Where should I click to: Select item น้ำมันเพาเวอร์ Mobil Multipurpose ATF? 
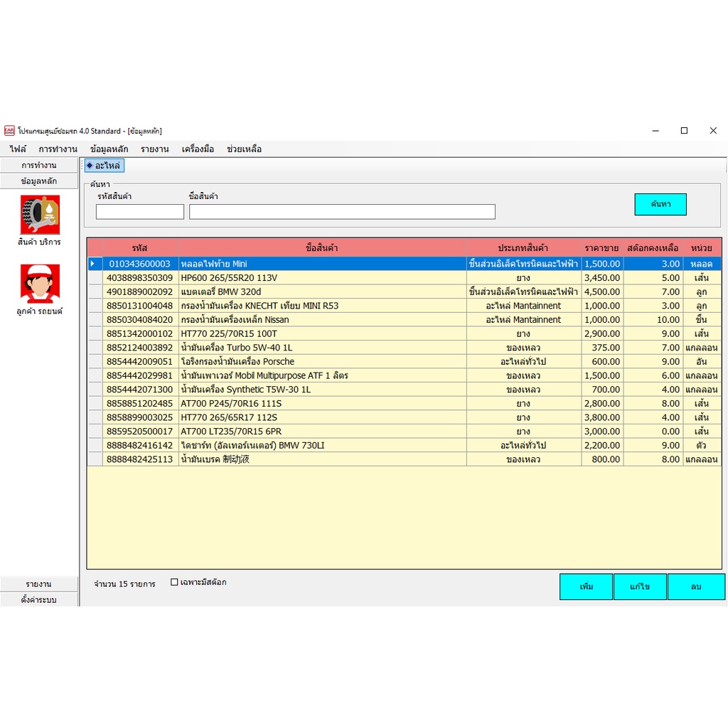click(x=322, y=375)
